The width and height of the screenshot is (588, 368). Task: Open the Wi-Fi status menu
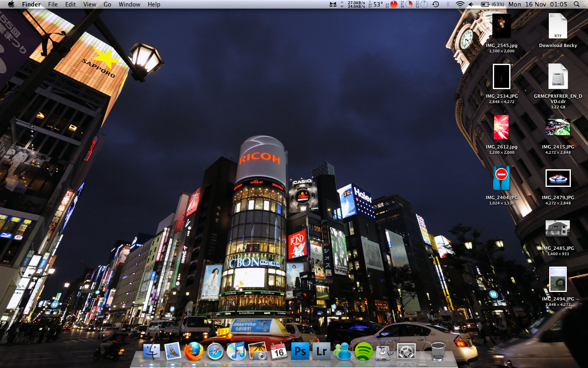[x=460, y=4]
